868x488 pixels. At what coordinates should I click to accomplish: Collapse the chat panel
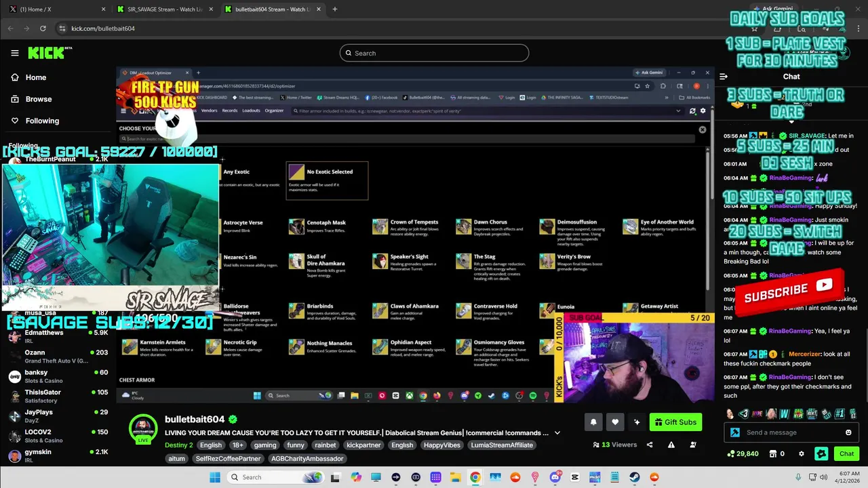(724, 77)
